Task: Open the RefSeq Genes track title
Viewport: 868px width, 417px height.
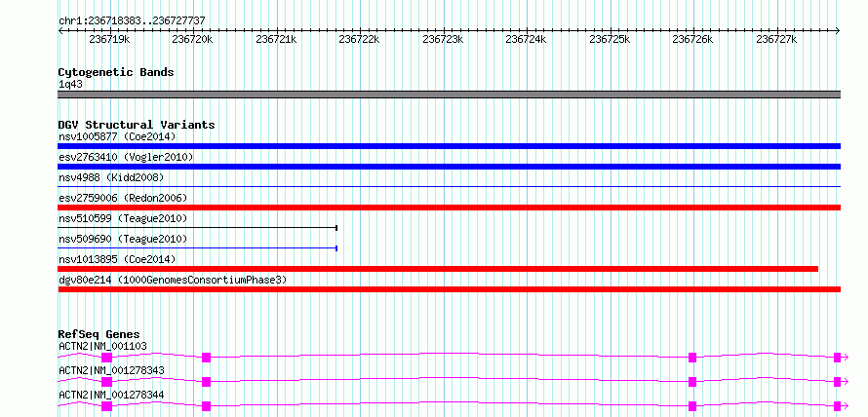Action: point(99,334)
